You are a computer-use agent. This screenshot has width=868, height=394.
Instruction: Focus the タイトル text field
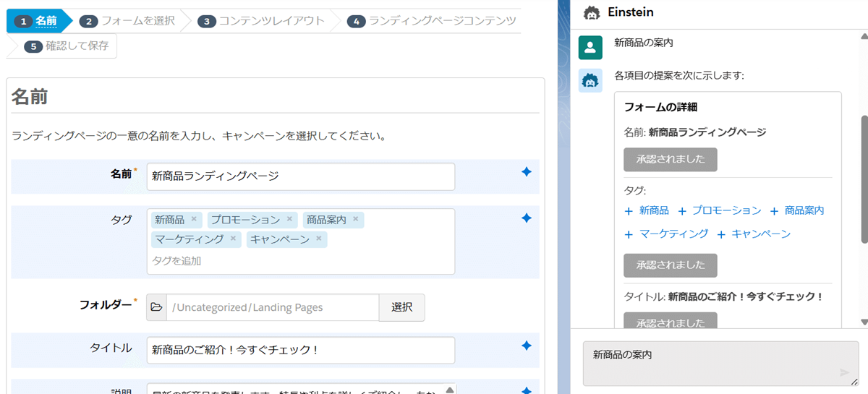[x=300, y=350]
